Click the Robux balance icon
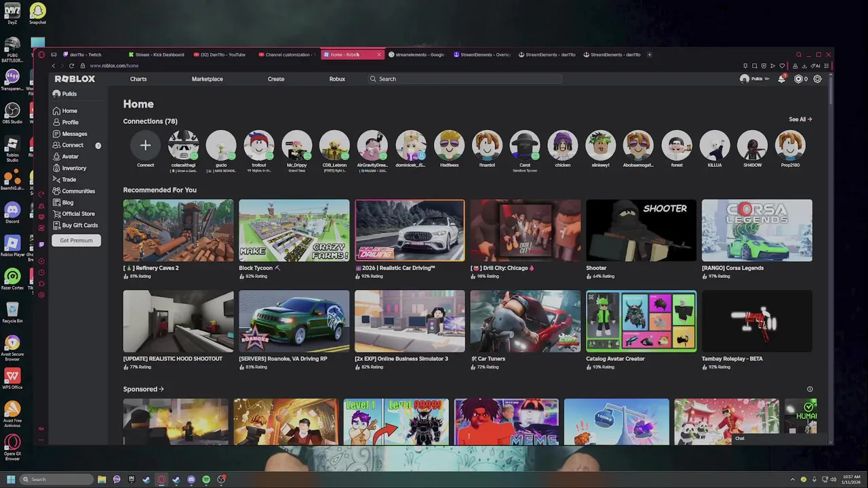Screen dimensions: 868x488 click(798, 79)
